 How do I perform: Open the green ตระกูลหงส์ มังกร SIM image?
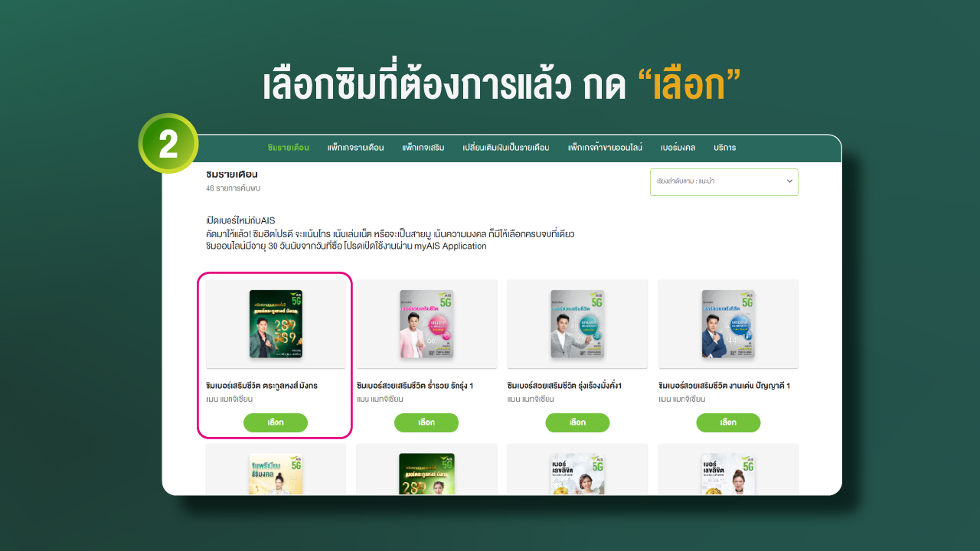click(276, 324)
